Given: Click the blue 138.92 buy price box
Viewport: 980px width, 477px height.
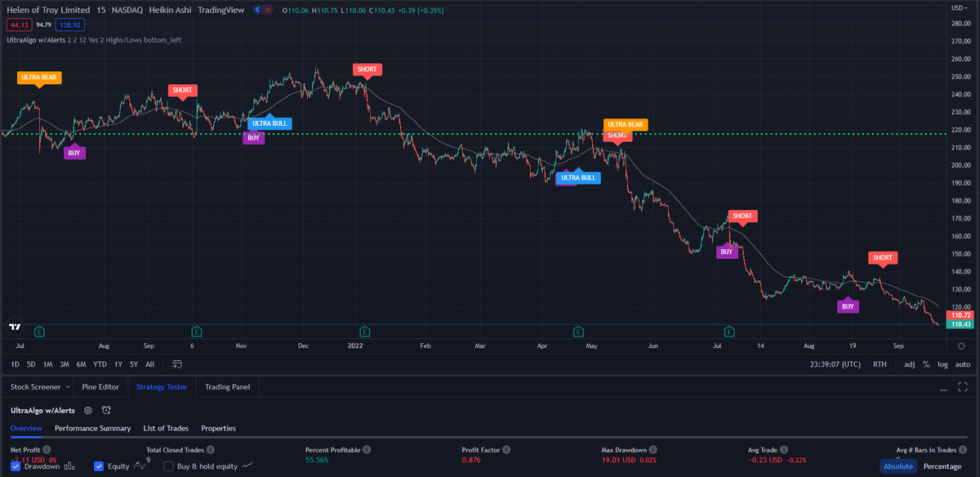Looking at the screenshot, I should coord(69,25).
